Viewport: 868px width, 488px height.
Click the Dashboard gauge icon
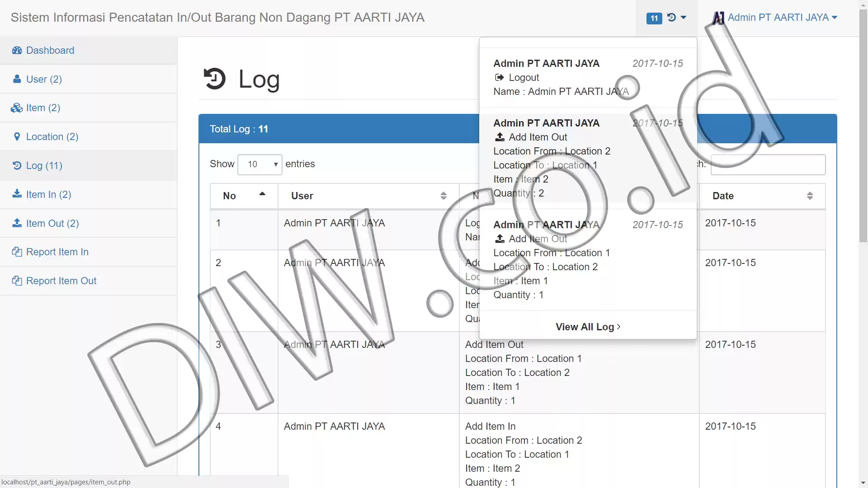pos(17,50)
